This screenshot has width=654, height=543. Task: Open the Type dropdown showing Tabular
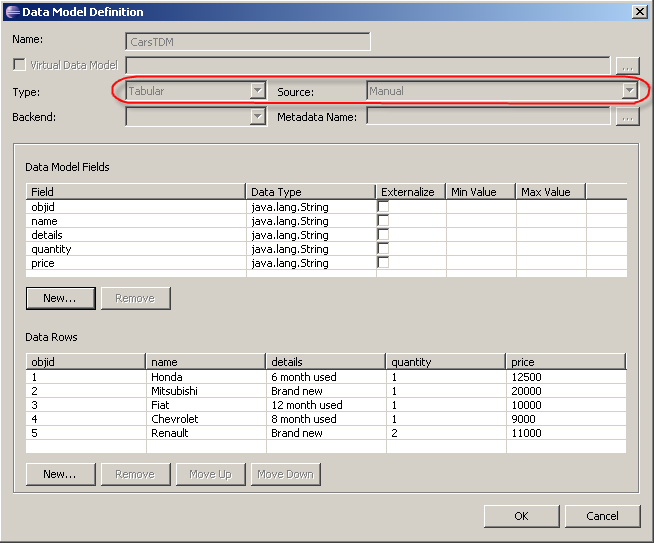(x=257, y=91)
